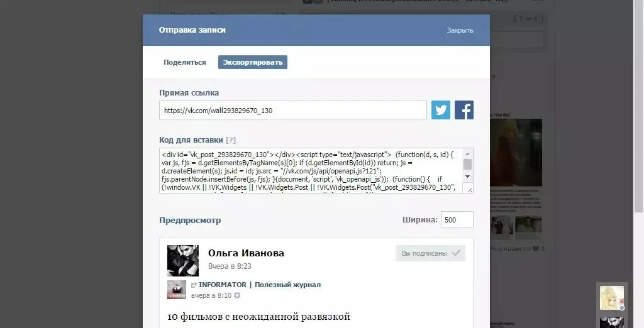644x328 pixels.
Task: Open Ольга Иванова's profile avatar
Action: point(183,261)
